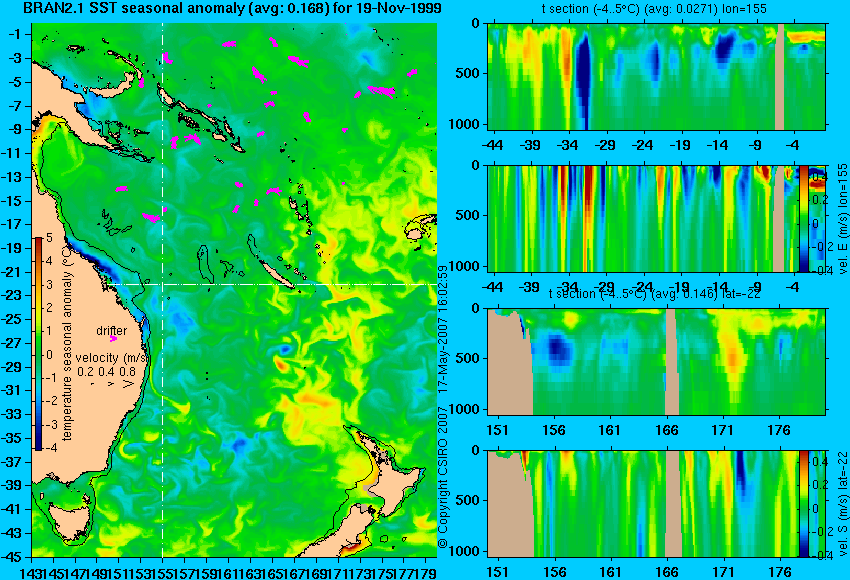Click '-24' tick under the top temperature section

coord(642,145)
